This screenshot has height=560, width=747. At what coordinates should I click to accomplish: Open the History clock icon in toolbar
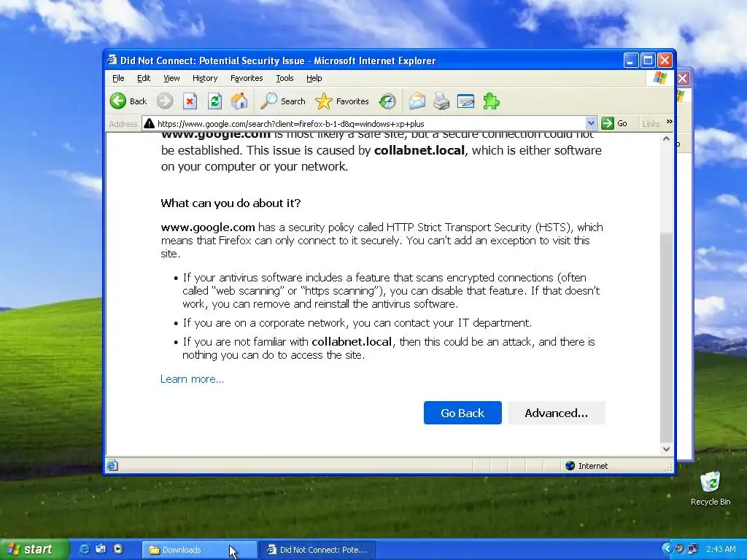pos(387,101)
